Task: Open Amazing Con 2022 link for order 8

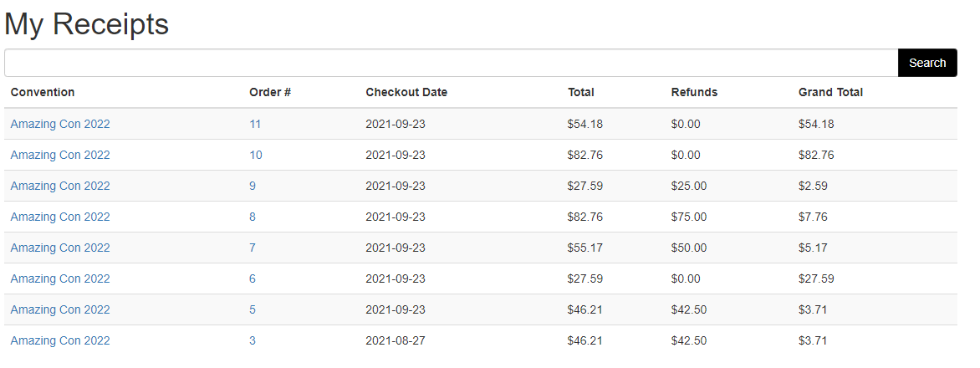Action: tap(60, 217)
